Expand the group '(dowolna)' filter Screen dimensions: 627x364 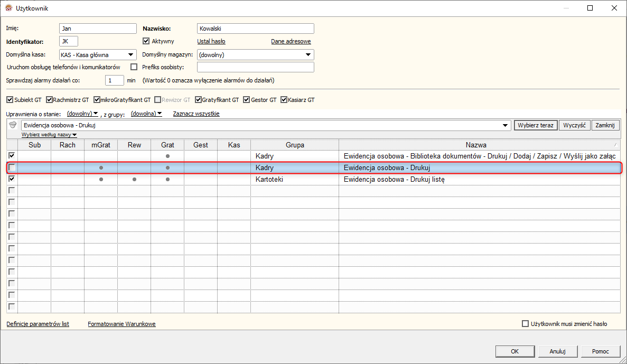(146, 114)
